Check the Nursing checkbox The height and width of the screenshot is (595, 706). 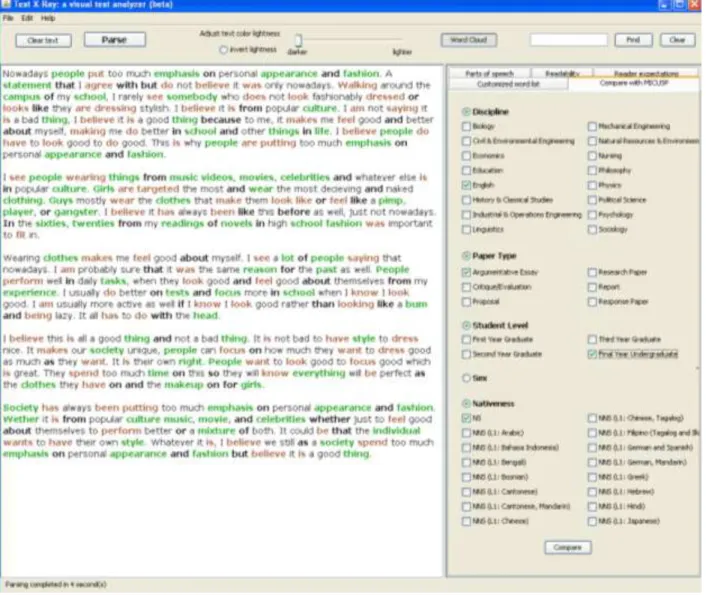coord(593,156)
